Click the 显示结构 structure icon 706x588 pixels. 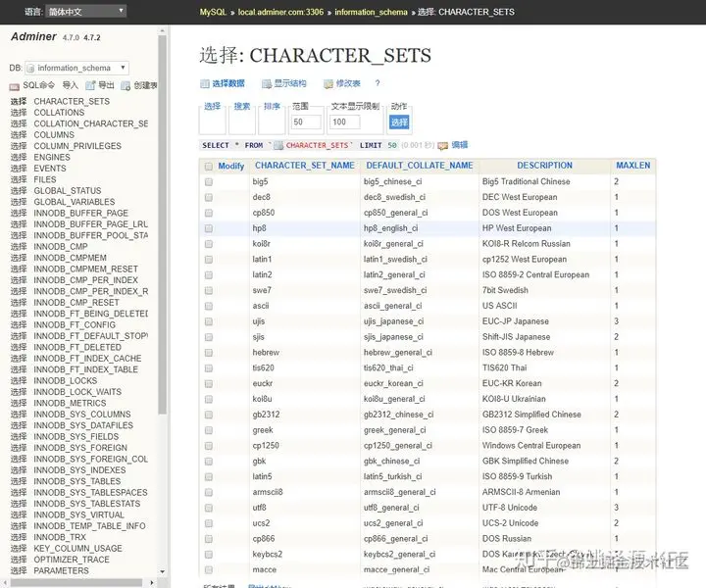[267, 83]
